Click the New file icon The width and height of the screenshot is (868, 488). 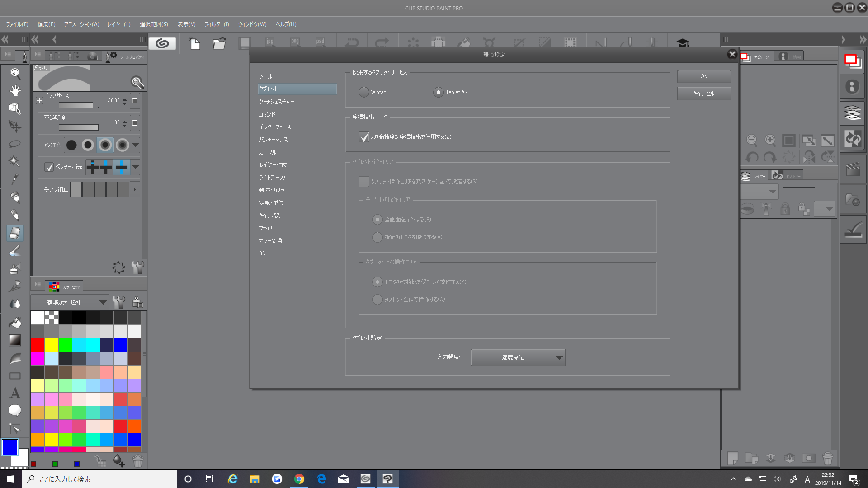tap(195, 43)
